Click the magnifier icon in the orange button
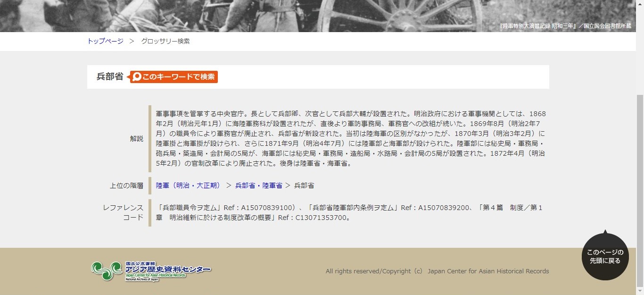Screen dimensions: 644x295 point(137,76)
